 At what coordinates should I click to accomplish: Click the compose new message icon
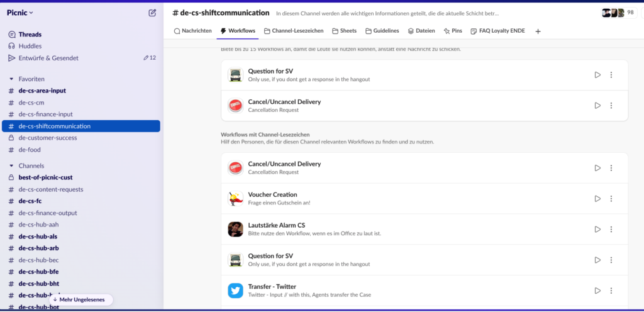coord(152,13)
